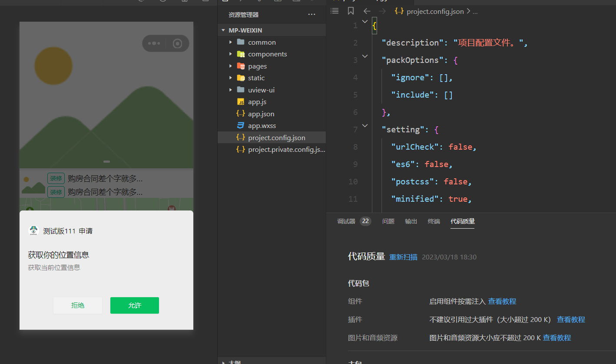This screenshot has width=616, height=364.
Task: Open app.json in the file tree
Action: [261, 114]
